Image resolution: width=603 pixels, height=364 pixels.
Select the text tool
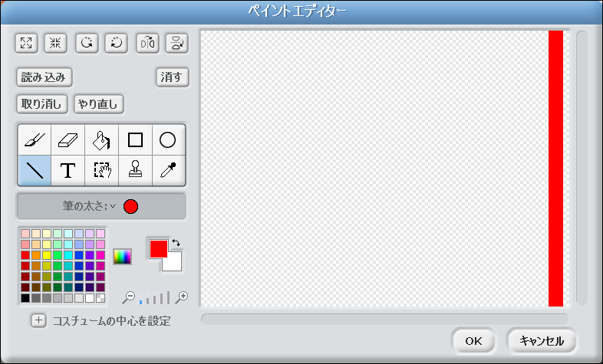click(x=68, y=170)
